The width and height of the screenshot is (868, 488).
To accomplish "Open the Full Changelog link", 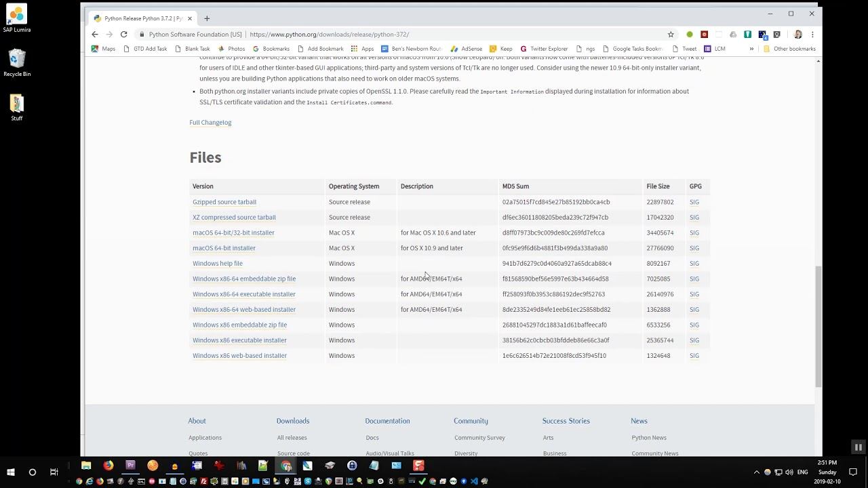I will point(210,123).
